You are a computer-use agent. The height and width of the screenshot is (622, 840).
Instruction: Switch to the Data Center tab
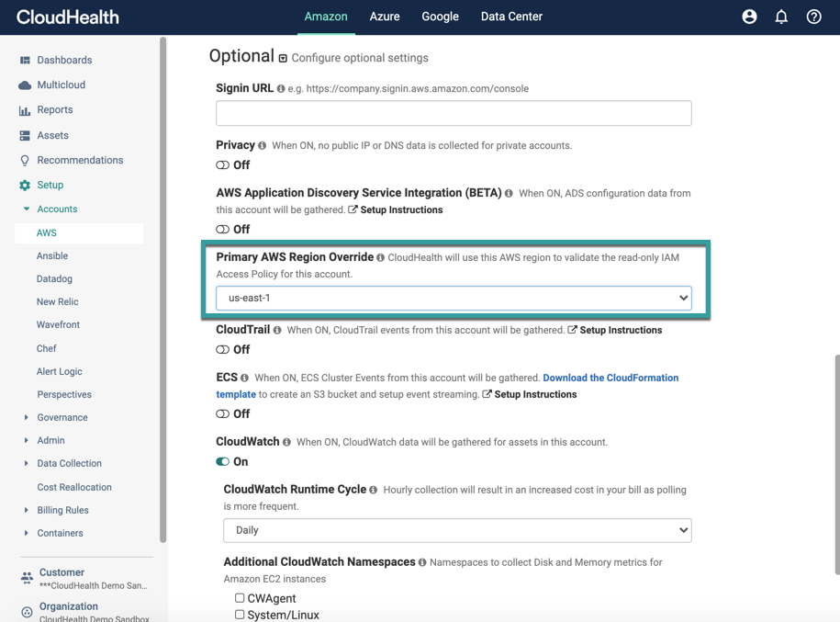coord(511,17)
